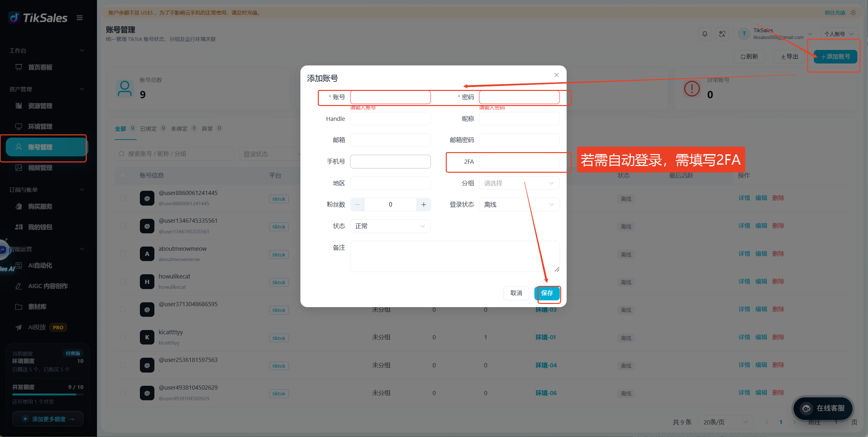Focus the 密码 input field
The width and height of the screenshot is (868, 437).
(x=519, y=97)
